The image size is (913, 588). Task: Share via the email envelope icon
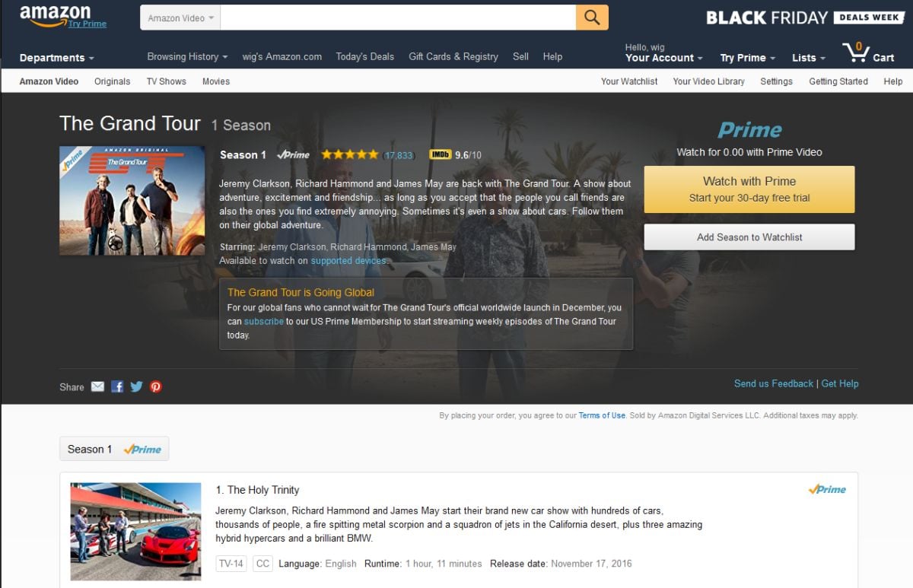(97, 386)
